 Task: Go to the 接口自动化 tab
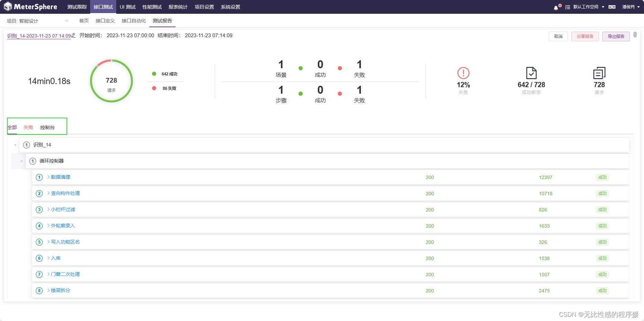[x=134, y=21]
